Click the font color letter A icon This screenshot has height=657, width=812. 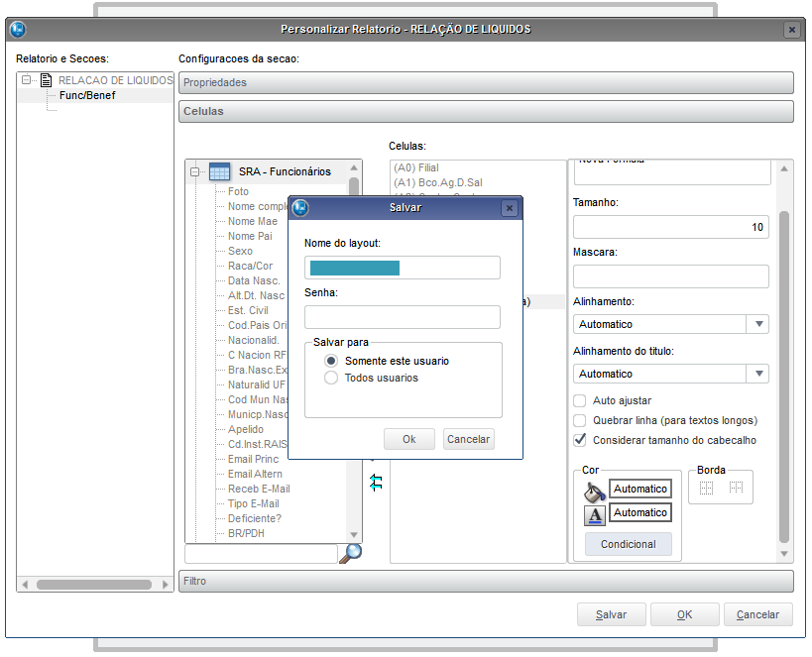pos(595,515)
